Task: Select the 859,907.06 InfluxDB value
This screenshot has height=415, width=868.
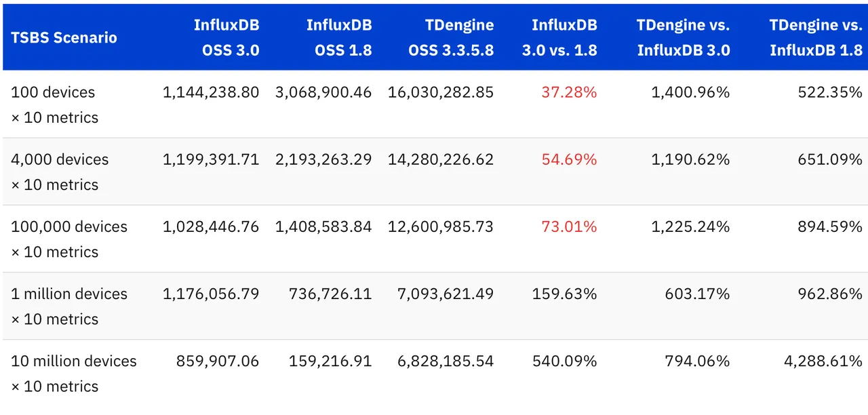Action: (218, 361)
